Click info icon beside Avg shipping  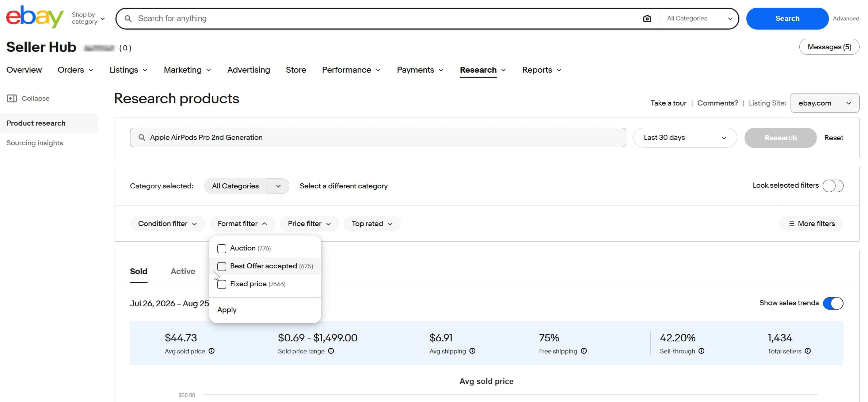pos(472,351)
